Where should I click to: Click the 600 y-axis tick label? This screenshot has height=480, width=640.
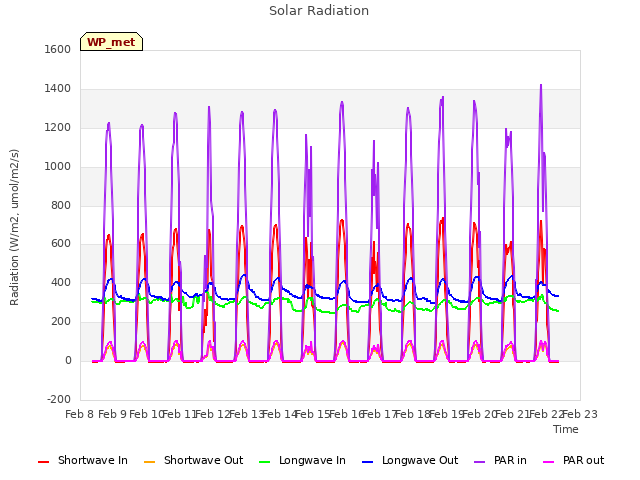tap(61, 244)
